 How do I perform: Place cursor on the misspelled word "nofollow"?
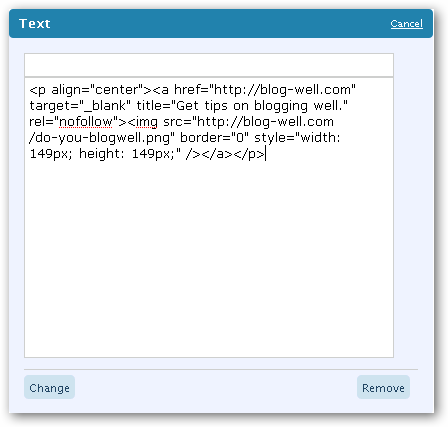(86, 122)
